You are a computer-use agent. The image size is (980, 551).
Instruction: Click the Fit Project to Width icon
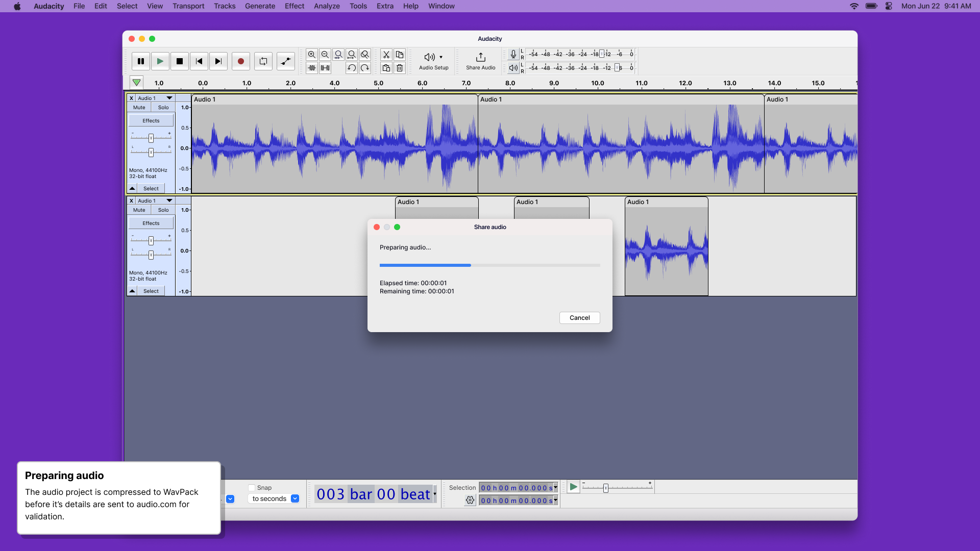(352, 55)
